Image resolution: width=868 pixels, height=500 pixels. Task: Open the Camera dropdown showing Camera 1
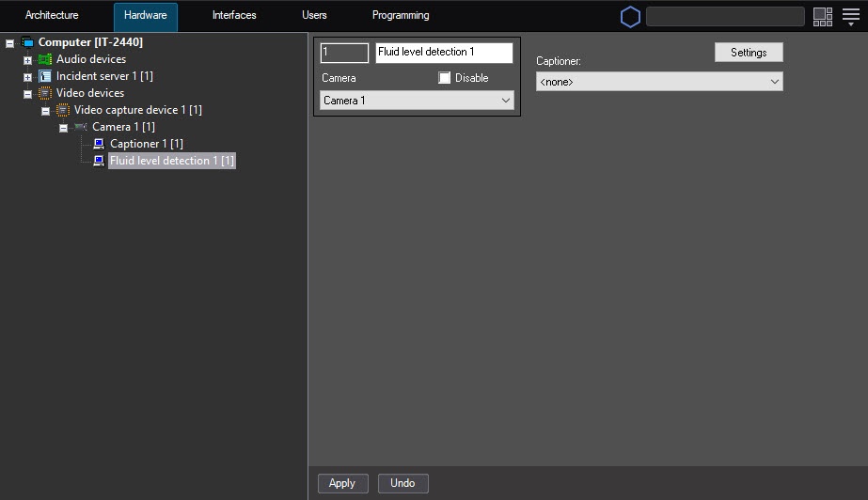click(x=417, y=101)
